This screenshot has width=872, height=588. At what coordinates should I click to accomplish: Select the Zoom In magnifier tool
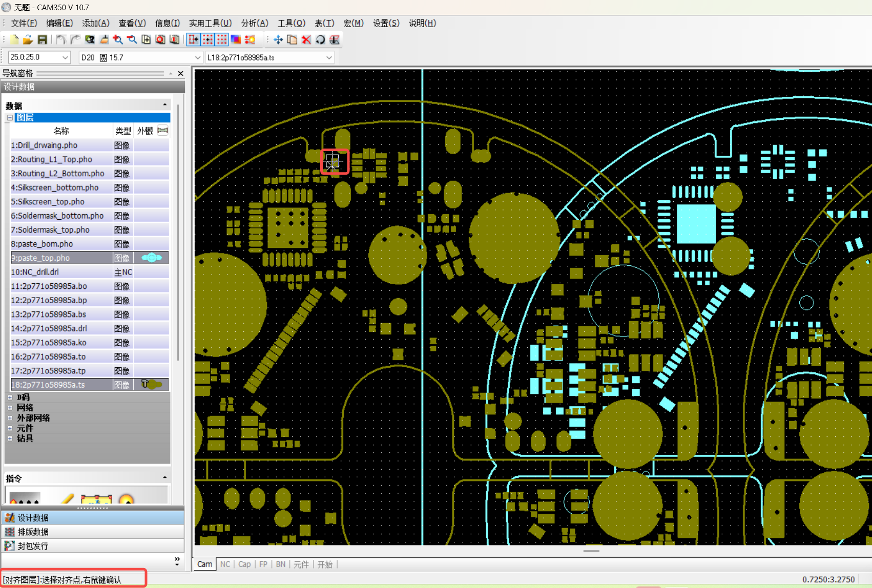pos(118,39)
